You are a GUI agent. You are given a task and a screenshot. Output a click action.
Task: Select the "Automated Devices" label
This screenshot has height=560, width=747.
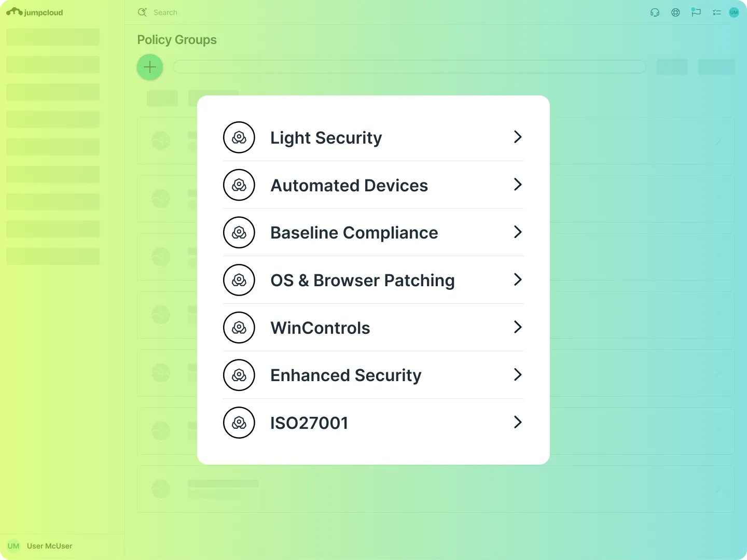coord(349,186)
